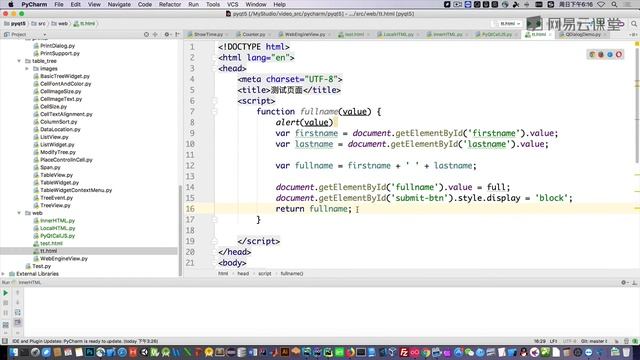Click lock icon in status bar
The height and width of the screenshot is (360, 640).
click(616, 341)
